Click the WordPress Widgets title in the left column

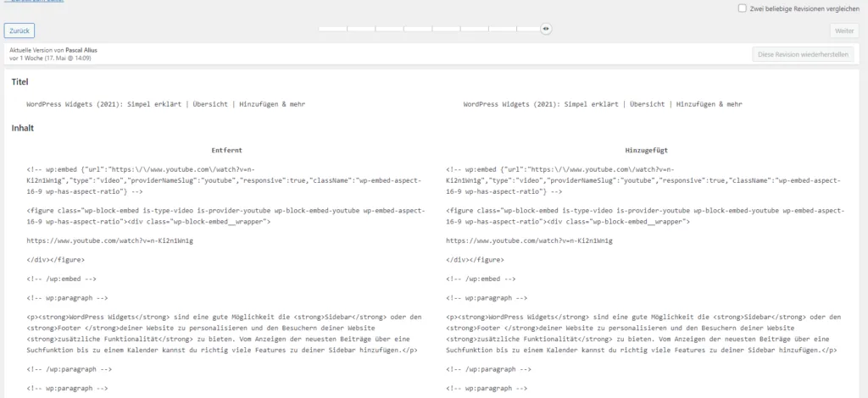pos(165,104)
